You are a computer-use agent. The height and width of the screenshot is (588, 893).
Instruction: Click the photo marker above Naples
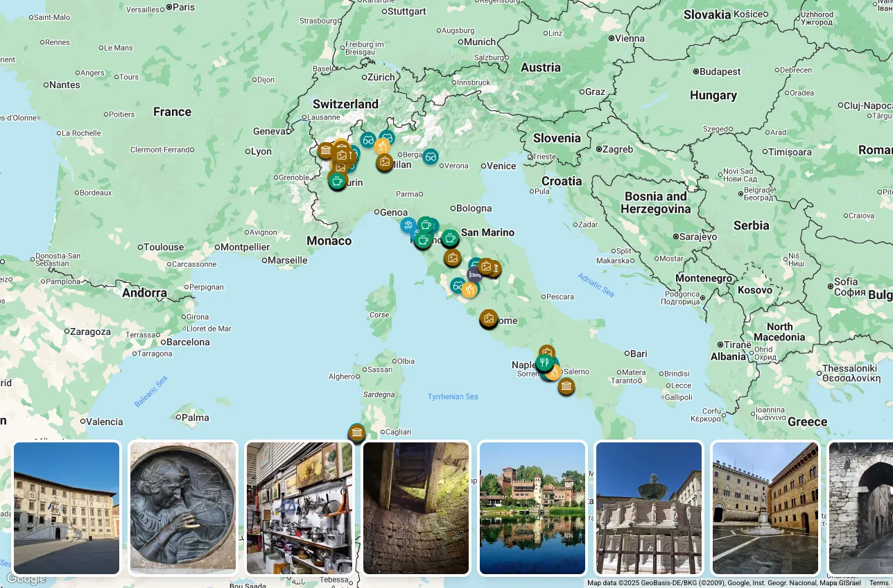(547, 353)
